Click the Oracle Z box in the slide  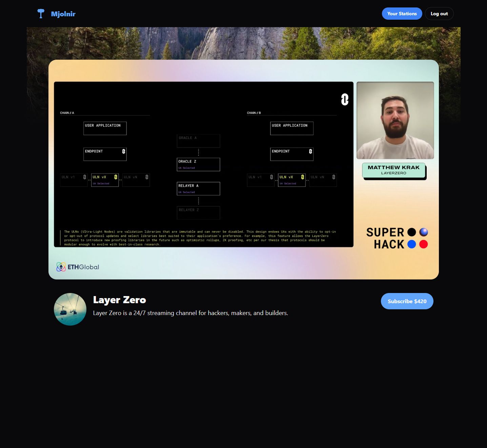198,164
